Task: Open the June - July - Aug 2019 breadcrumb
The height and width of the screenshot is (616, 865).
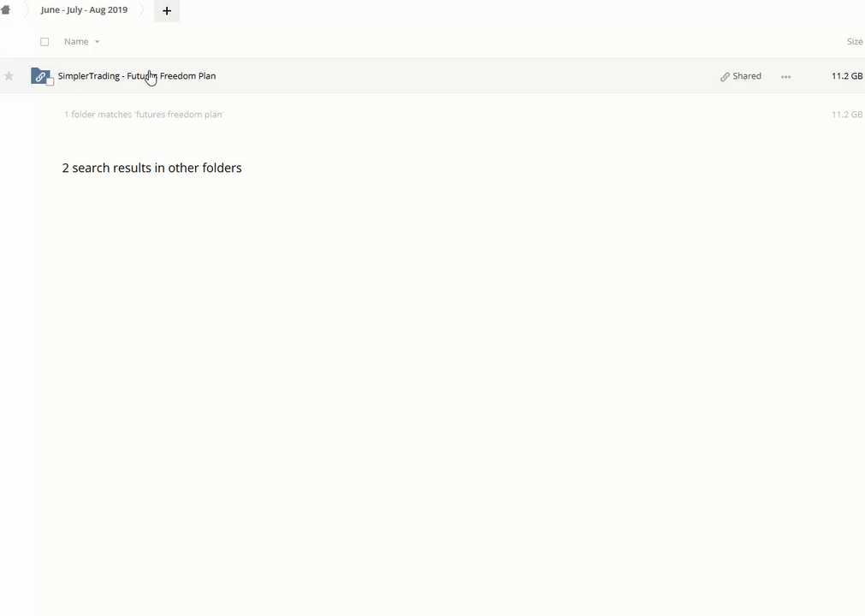Action: click(84, 10)
